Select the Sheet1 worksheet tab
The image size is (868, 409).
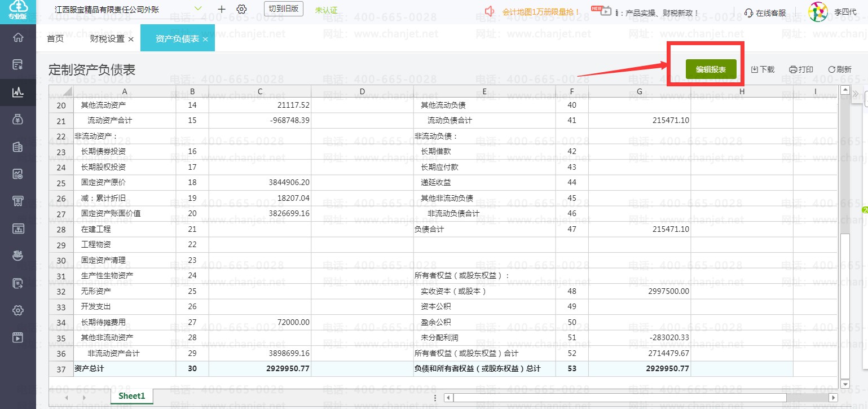tap(131, 396)
